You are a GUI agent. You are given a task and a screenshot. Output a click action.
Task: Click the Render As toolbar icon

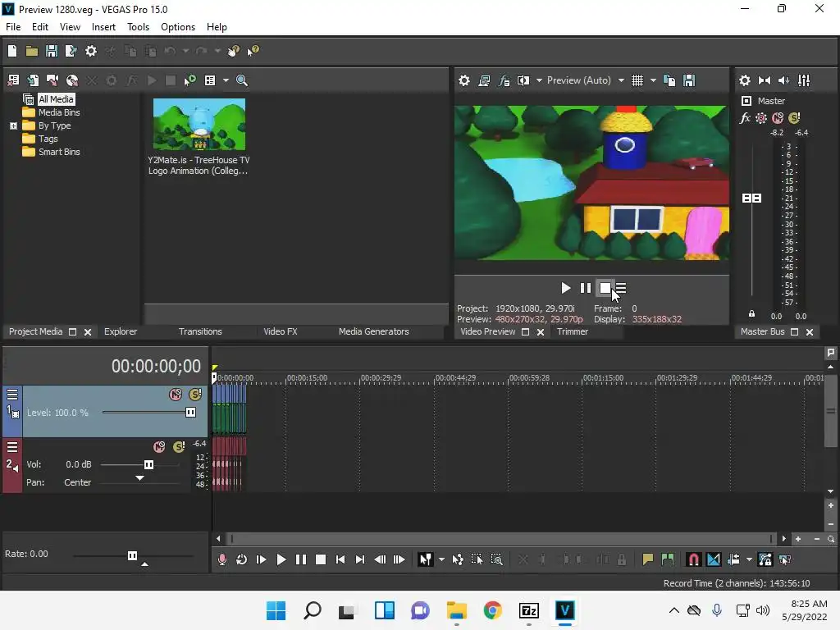[71, 51]
